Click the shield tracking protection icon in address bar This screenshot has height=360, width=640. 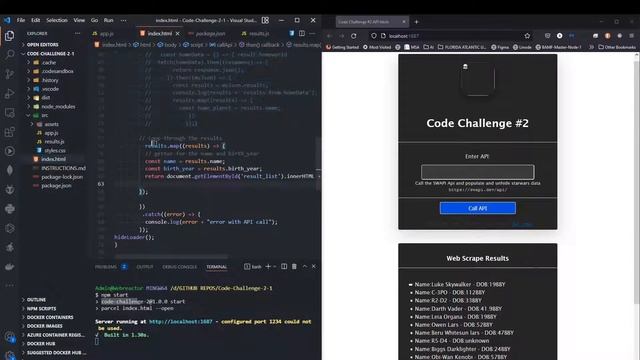[373, 36]
